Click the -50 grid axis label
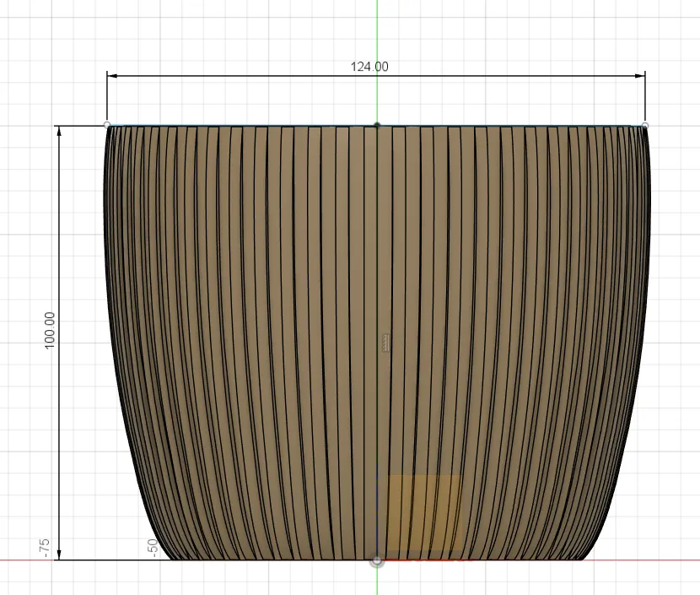 click(x=153, y=548)
